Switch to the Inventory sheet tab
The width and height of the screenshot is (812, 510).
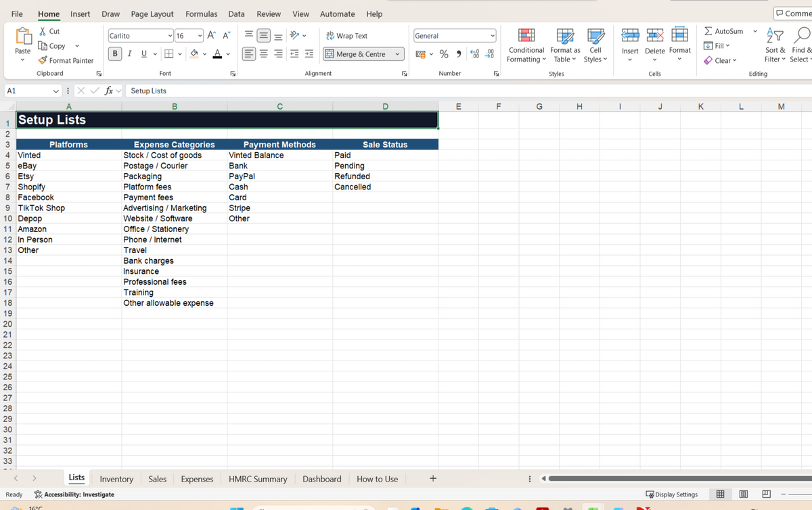point(116,479)
